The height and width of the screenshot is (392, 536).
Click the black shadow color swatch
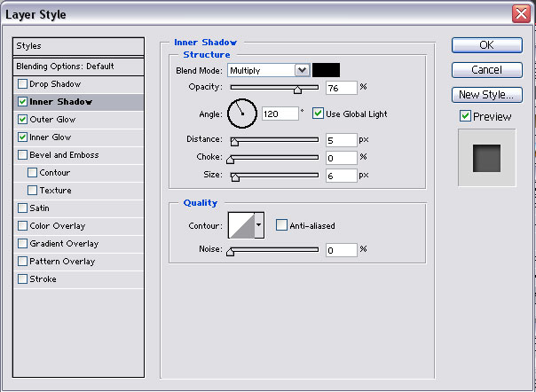click(x=326, y=70)
